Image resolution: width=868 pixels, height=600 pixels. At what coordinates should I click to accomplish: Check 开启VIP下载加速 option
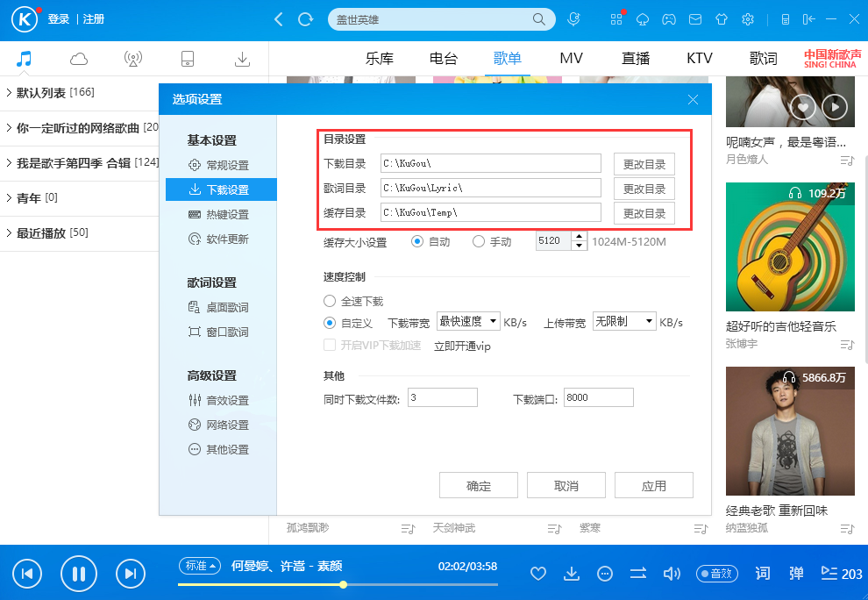329,344
